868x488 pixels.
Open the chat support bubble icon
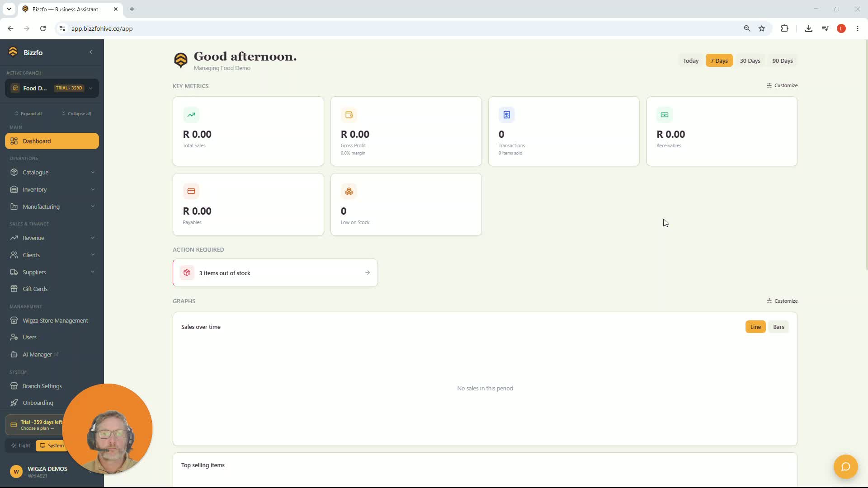(845, 466)
